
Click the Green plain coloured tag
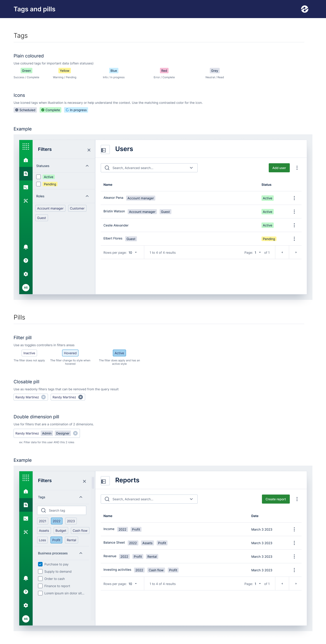point(26,71)
